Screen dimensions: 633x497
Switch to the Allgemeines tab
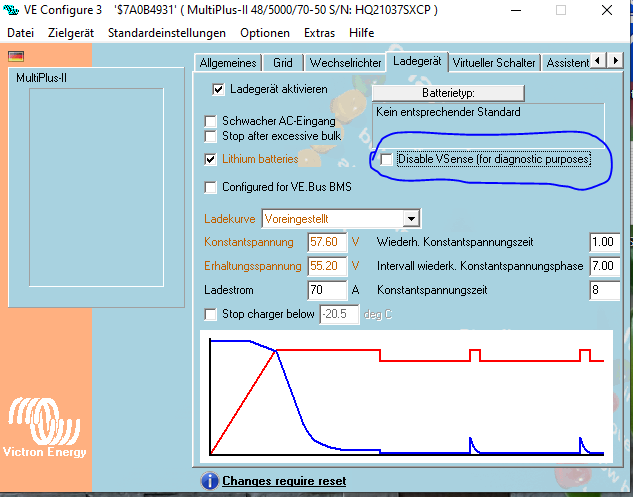point(228,63)
